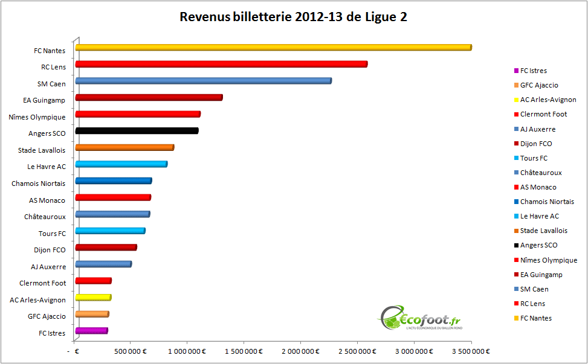This screenshot has width=588, height=364.
Task: Click the AJ Auxerre axis label
Action: (x=48, y=267)
